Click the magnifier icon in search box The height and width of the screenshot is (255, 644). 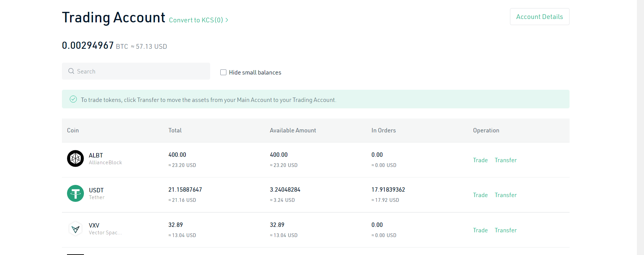[x=71, y=71]
